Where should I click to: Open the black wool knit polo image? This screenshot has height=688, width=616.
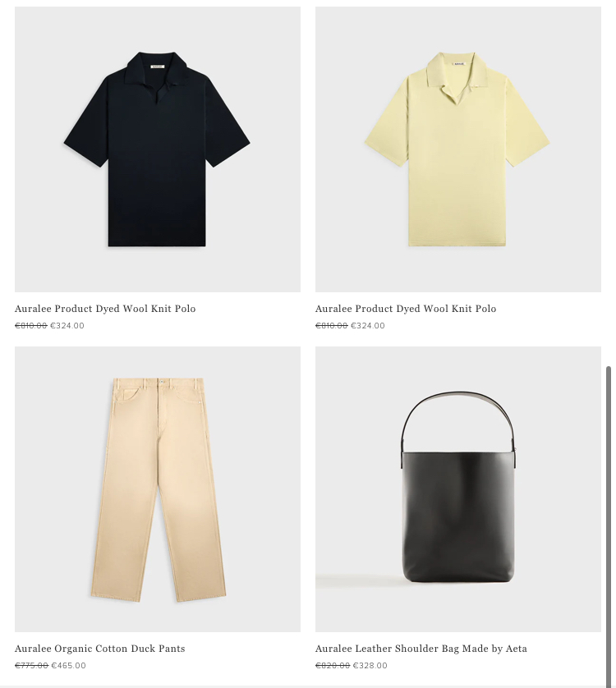(158, 149)
